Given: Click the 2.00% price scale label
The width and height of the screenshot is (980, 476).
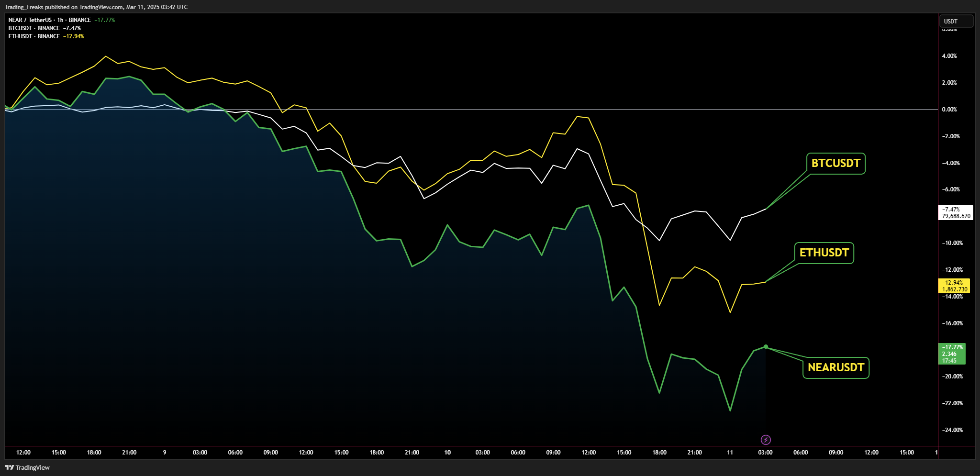Looking at the screenshot, I should (x=949, y=83).
